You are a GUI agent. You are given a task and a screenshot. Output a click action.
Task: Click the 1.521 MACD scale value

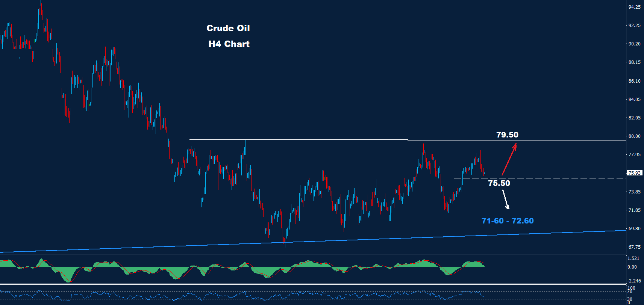632,258
